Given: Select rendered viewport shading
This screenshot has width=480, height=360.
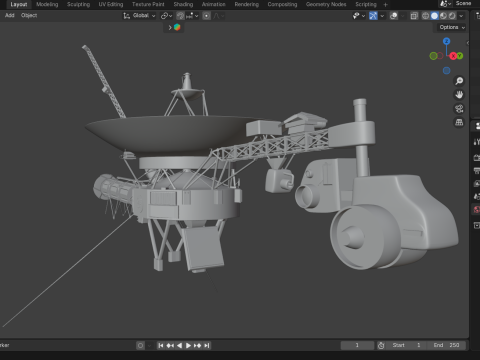Looking at the screenshot, I should [452, 16].
